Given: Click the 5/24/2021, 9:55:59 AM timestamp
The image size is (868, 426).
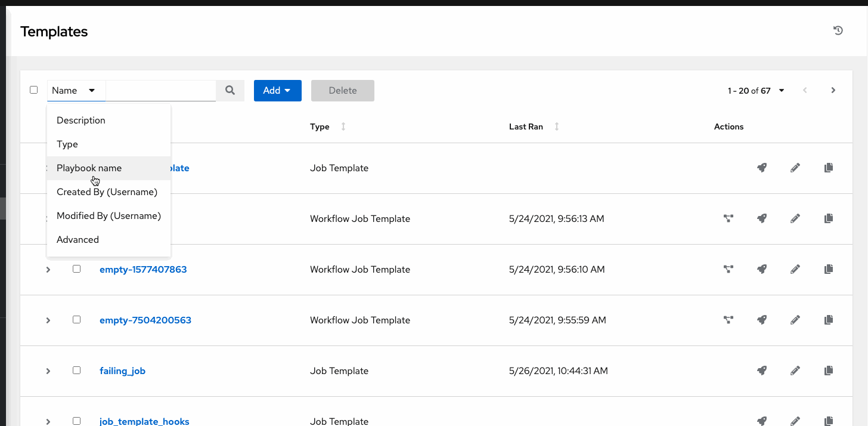Looking at the screenshot, I should pyautogui.click(x=557, y=320).
